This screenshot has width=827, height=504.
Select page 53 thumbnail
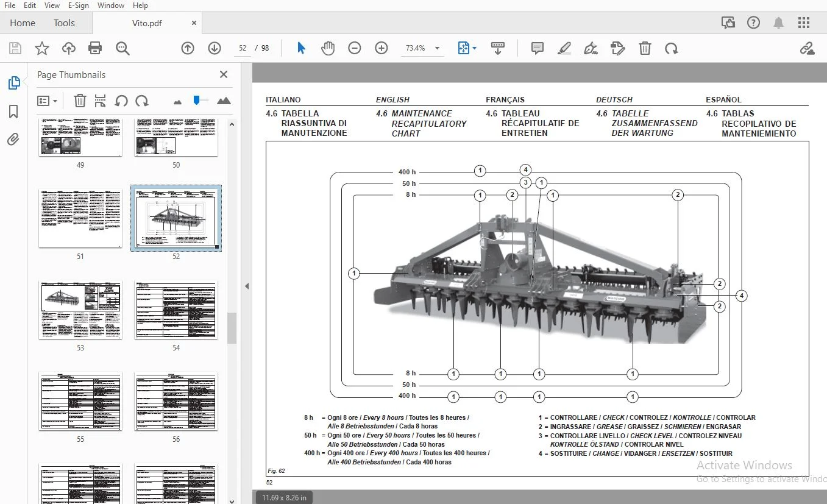point(80,310)
